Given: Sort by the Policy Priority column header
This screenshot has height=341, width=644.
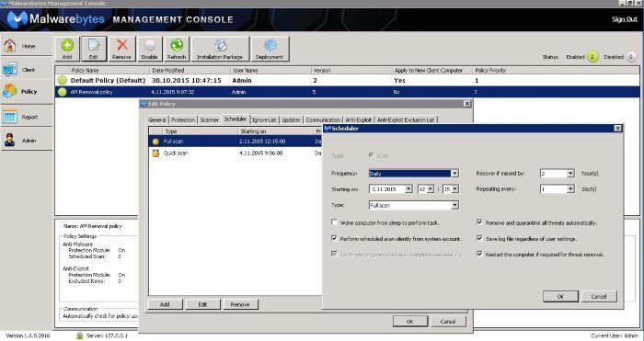Looking at the screenshot, I should [556, 70].
